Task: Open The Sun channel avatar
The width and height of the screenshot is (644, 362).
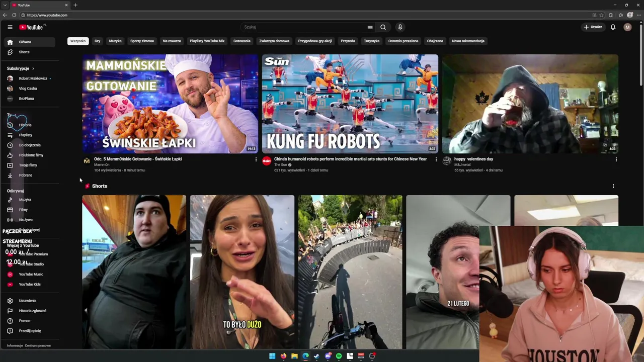Action: click(267, 161)
